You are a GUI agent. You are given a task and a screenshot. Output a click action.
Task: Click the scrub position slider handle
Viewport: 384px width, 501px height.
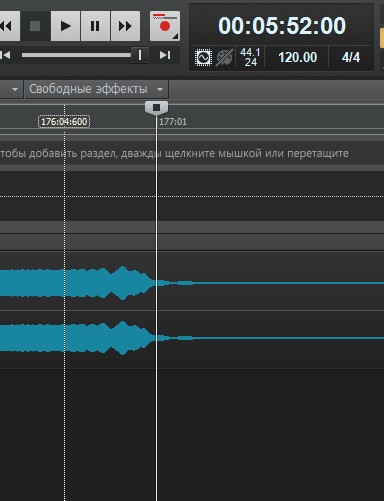click(x=140, y=55)
